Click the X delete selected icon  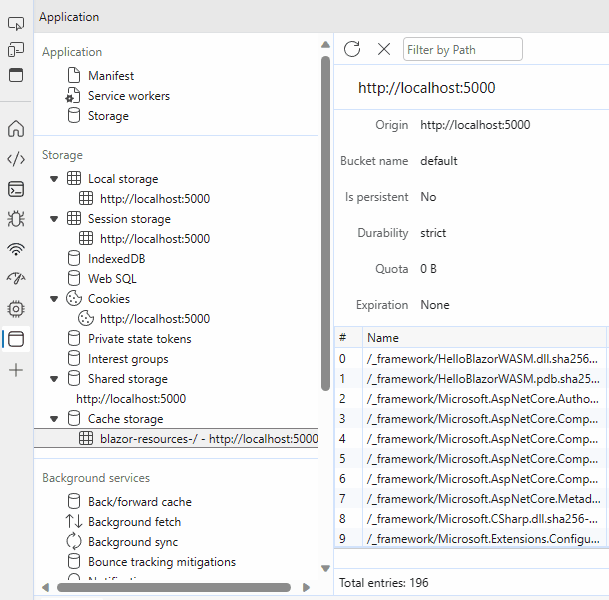coord(384,49)
